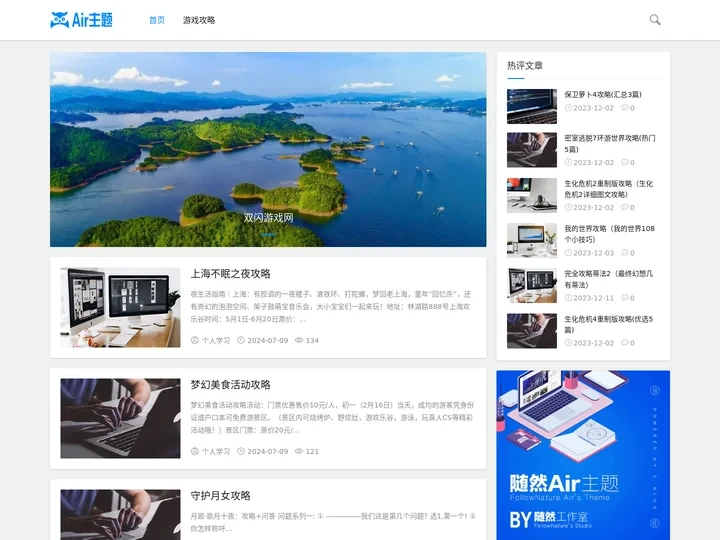
Task: Click clock icon under 保卫萝卜4攻略
Action: click(568, 108)
